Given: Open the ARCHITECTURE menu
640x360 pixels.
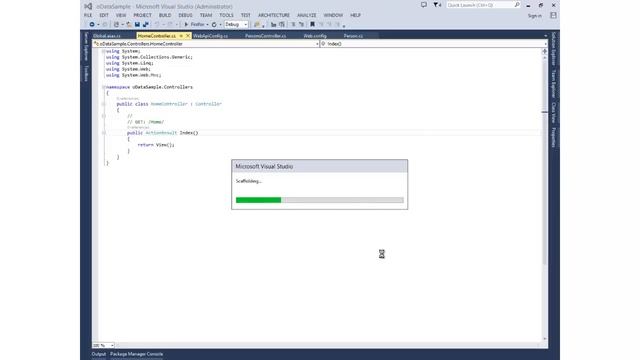Looking at the screenshot, I should (273, 15).
